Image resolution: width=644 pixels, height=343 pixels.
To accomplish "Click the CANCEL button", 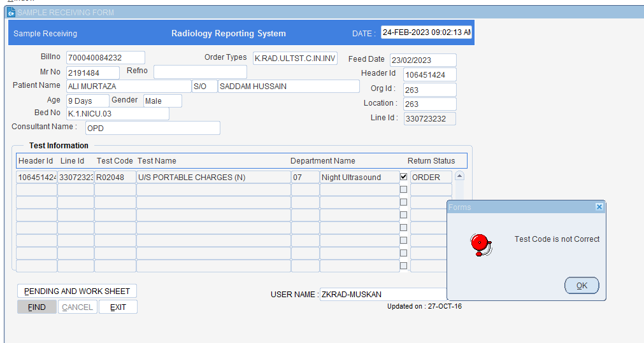I will point(77,307).
